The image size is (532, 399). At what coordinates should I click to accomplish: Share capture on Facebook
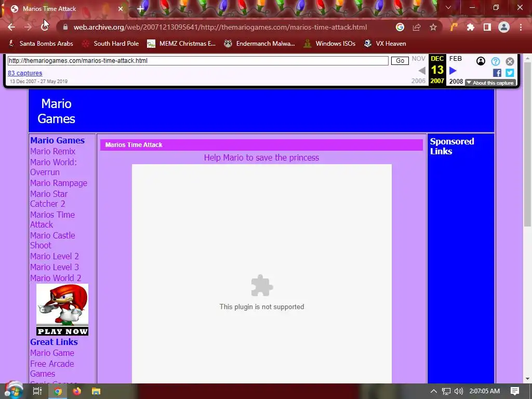pyautogui.click(x=497, y=73)
